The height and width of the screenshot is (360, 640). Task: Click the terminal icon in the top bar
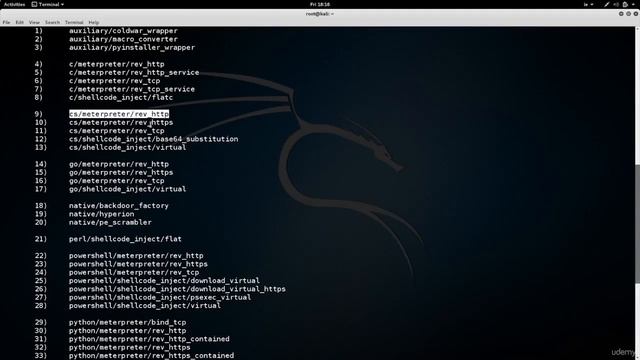pyautogui.click(x=34, y=4)
